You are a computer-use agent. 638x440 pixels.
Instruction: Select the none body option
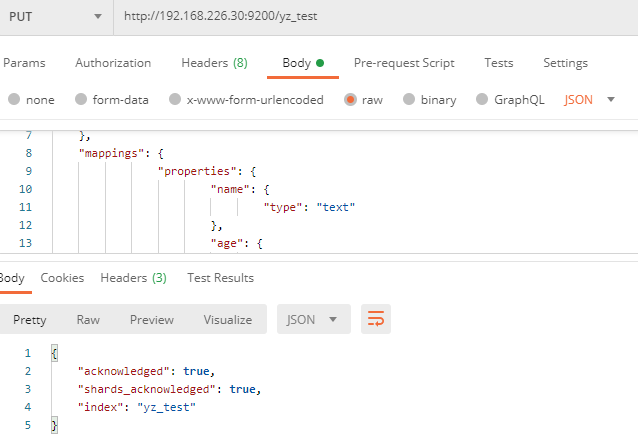(14, 100)
